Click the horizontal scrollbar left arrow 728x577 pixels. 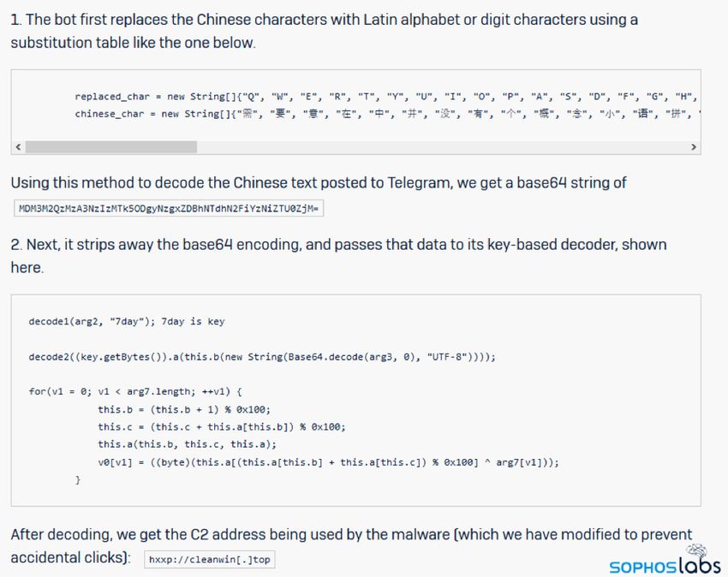pos(18,147)
